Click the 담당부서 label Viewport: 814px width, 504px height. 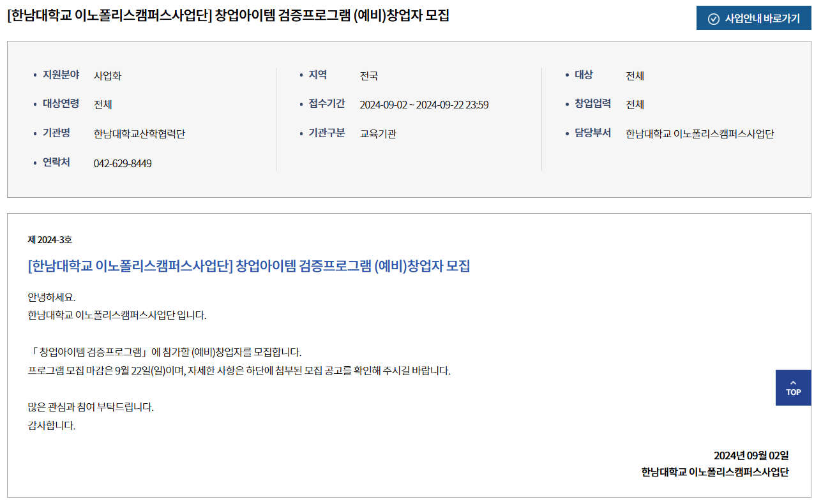pyautogui.click(x=592, y=133)
